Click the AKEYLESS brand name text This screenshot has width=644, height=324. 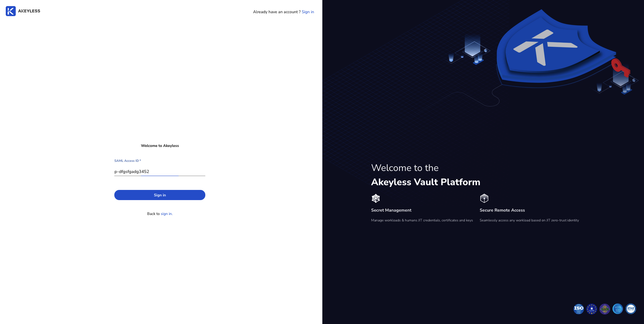29,11
